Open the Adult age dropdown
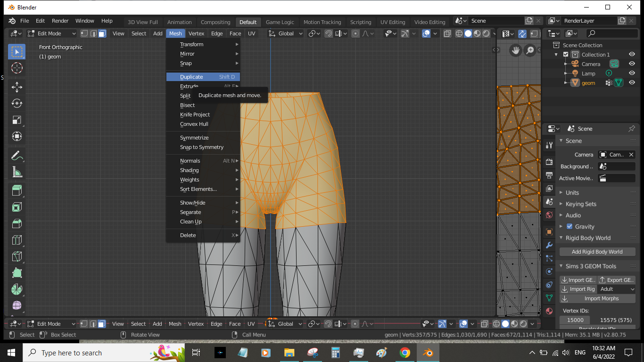This screenshot has height=362, width=644. [x=617, y=289]
